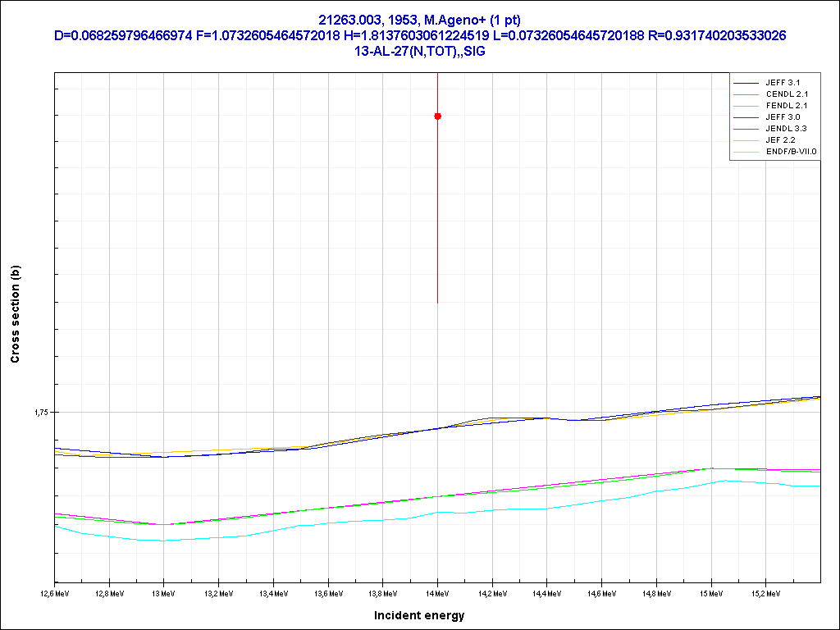Click the line swatch beside JEFF 3.1
The height and width of the screenshot is (630, 840).
pyautogui.click(x=746, y=83)
